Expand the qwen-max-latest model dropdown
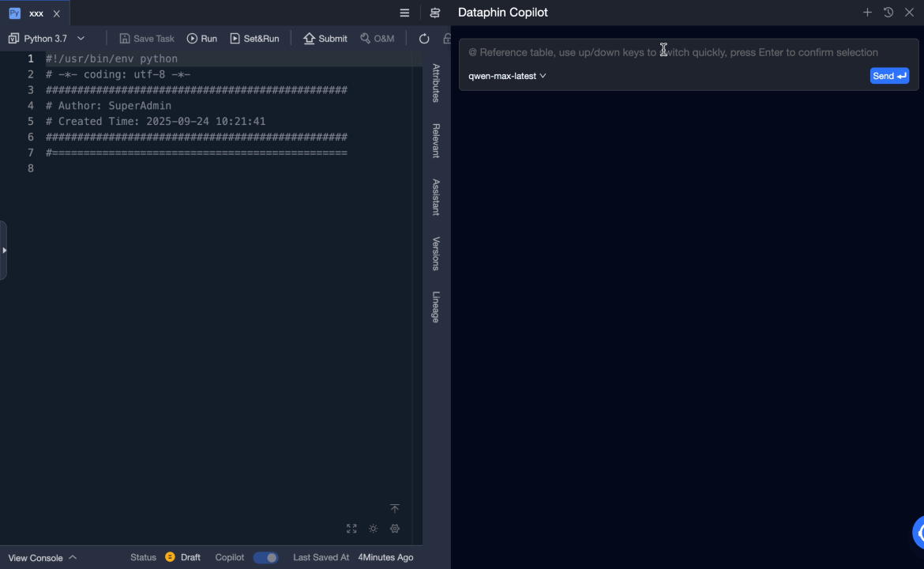Screen dimensions: 924x569 click(507, 76)
